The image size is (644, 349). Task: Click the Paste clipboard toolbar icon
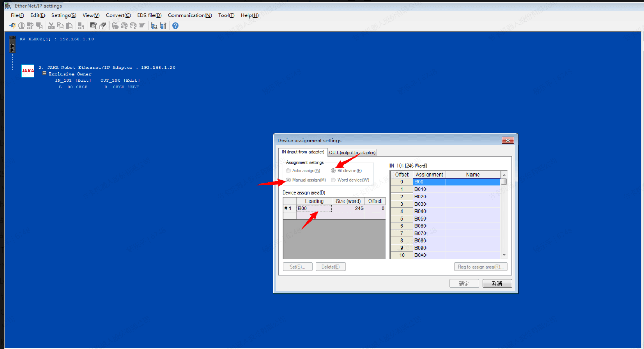click(69, 25)
